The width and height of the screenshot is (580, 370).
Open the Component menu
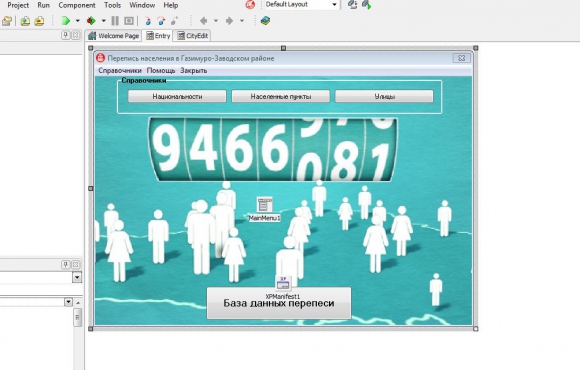77,5
